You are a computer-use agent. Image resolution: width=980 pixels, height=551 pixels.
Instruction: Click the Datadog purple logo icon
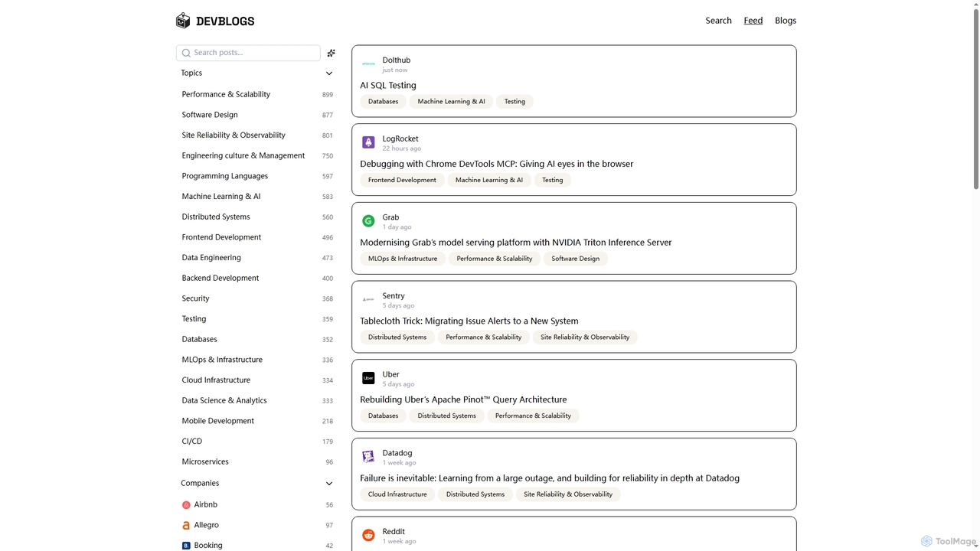[x=368, y=457]
